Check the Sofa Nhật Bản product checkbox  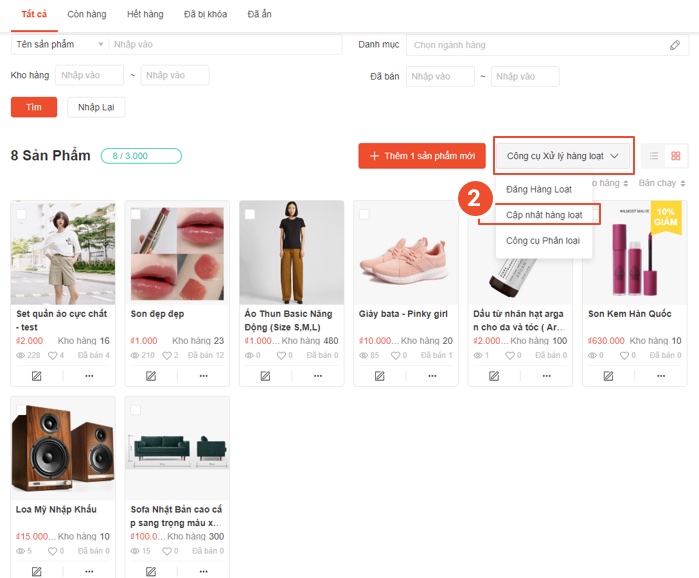pyautogui.click(x=135, y=410)
